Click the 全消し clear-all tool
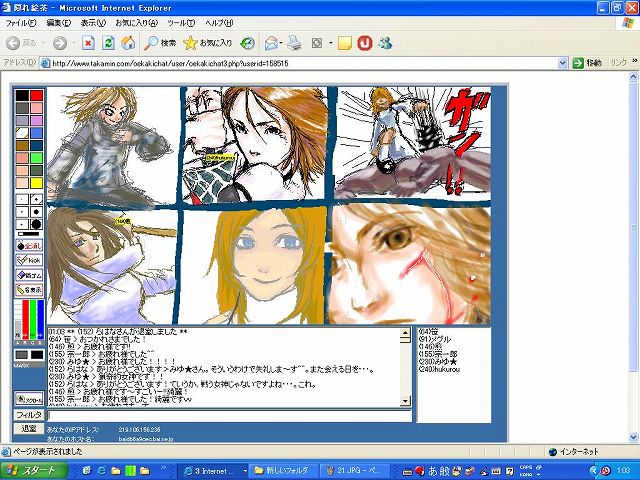 [29, 246]
